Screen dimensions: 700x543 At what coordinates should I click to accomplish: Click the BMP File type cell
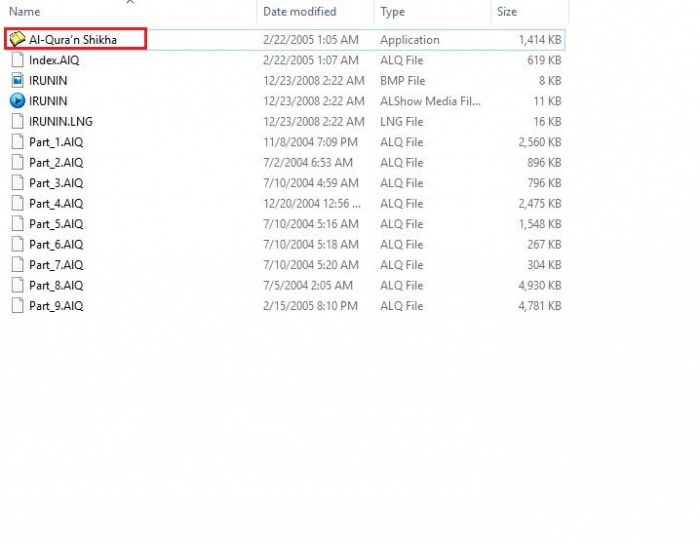[403, 81]
